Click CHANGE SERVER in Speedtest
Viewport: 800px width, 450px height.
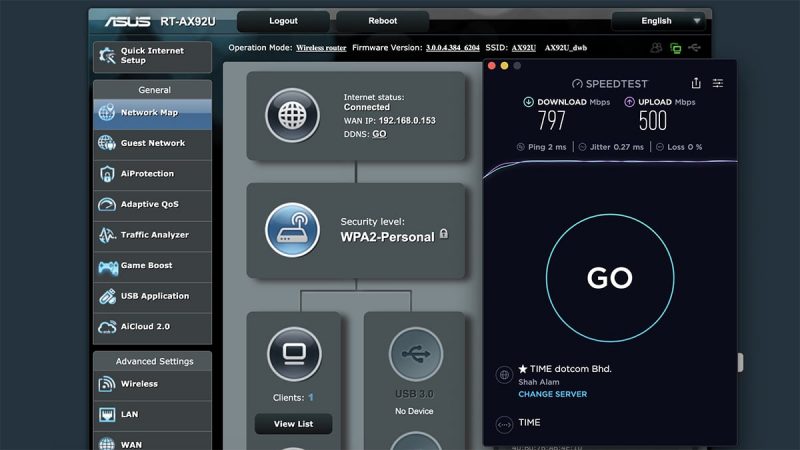pyautogui.click(x=553, y=394)
